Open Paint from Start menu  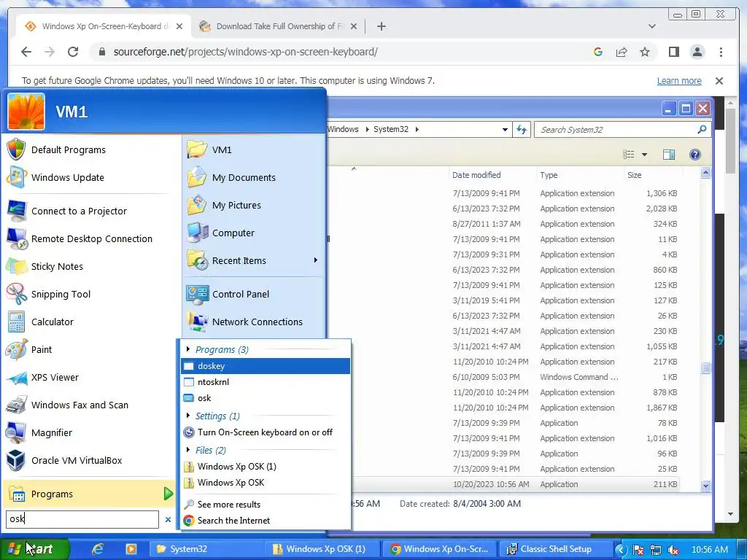[x=42, y=349]
